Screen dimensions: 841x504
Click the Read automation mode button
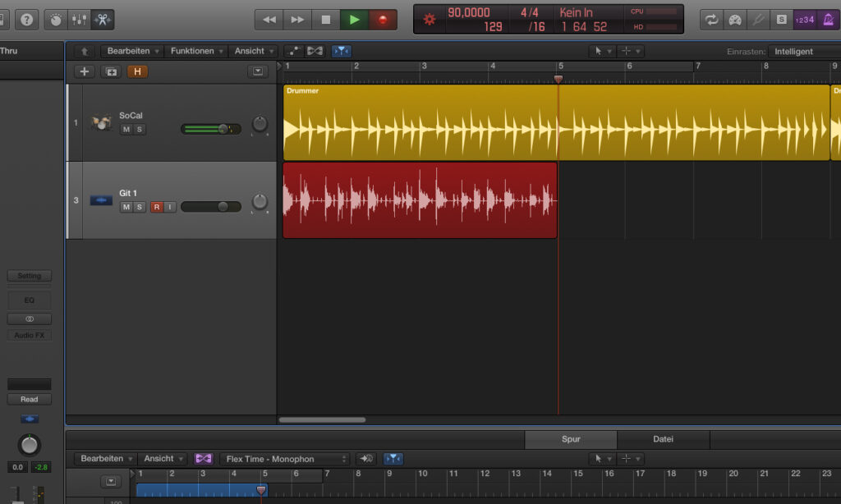(x=29, y=399)
